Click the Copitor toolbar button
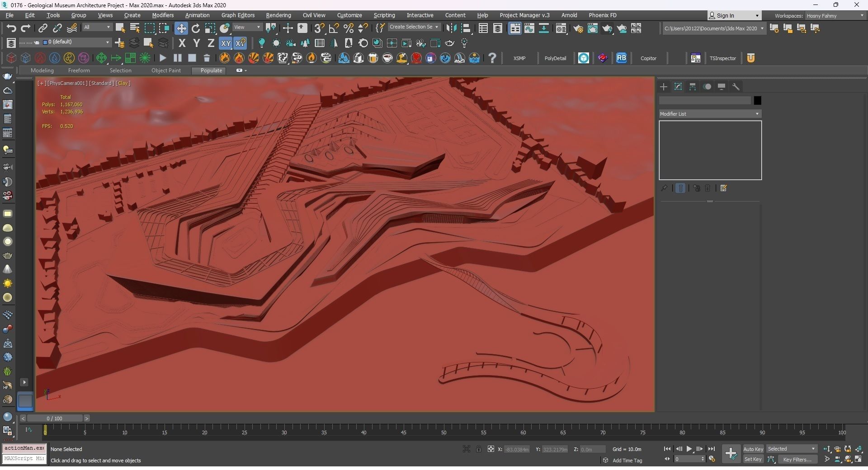Screen dimensions: 868x470 coord(648,58)
